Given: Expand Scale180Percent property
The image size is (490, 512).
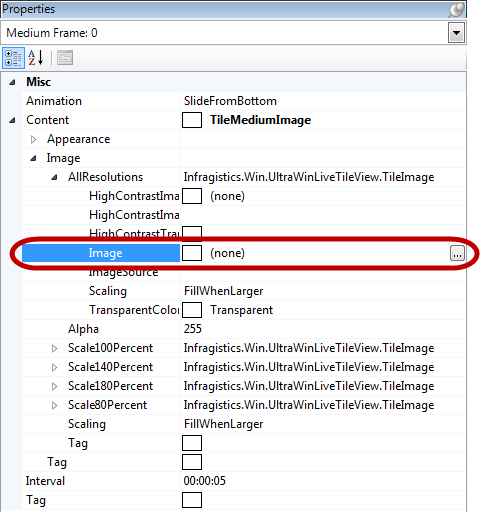Looking at the screenshot, I should click(x=54, y=386).
